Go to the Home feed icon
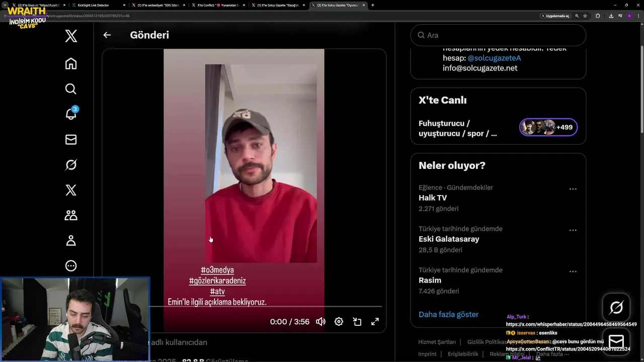 (x=71, y=64)
